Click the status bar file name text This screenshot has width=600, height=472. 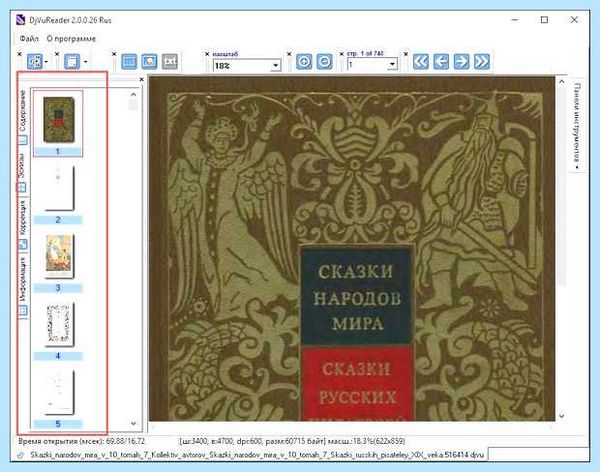(x=257, y=455)
